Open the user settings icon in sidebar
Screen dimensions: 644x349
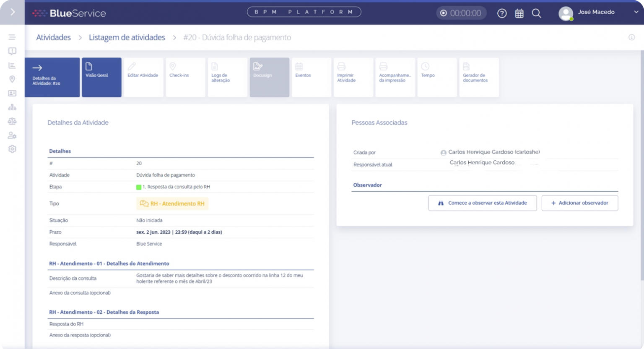tap(12, 135)
